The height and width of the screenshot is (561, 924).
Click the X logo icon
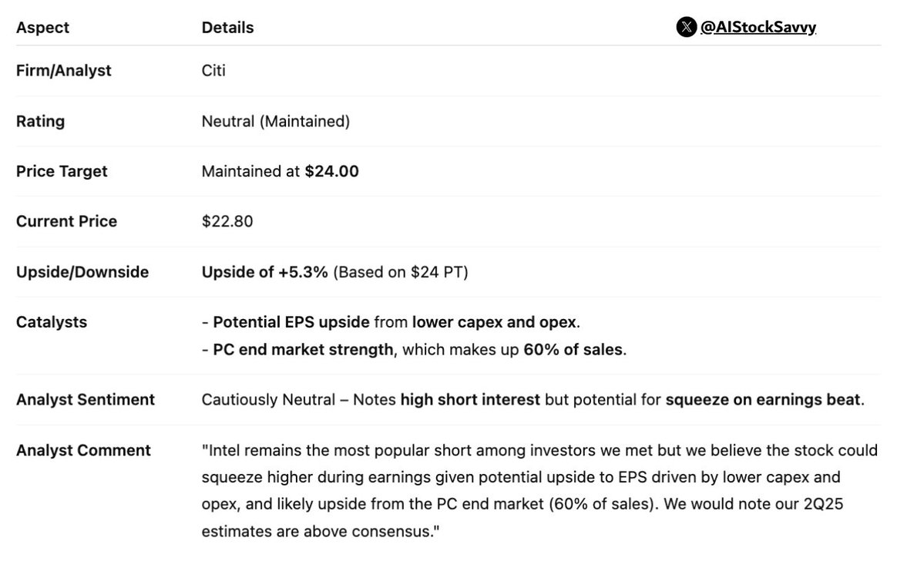pos(687,27)
